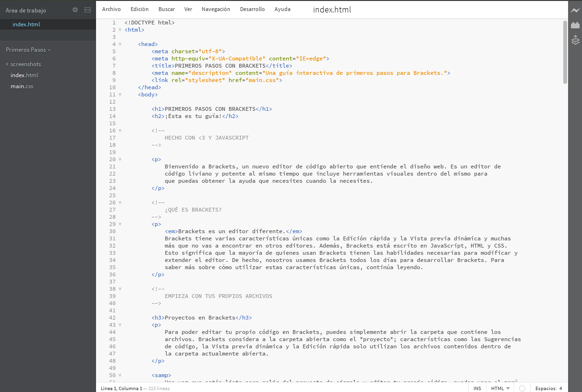Open the HTML language mode dropdown
Image resolution: width=582 pixels, height=392 pixels.
[x=500, y=388]
